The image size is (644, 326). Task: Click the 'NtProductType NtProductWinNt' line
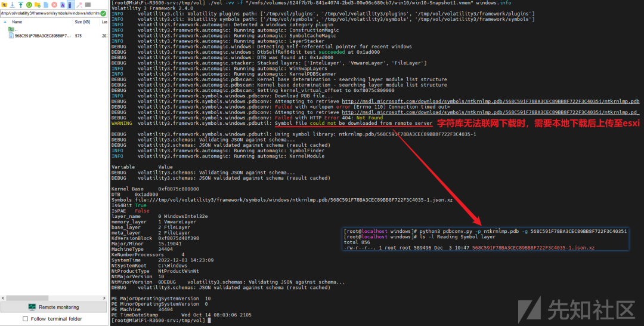click(155, 271)
